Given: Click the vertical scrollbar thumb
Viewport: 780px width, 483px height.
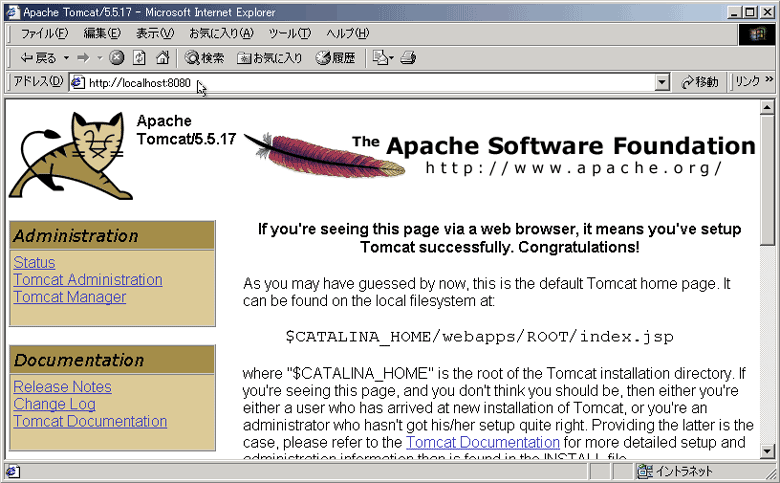Looking at the screenshot, I should (x=767, y=180).
